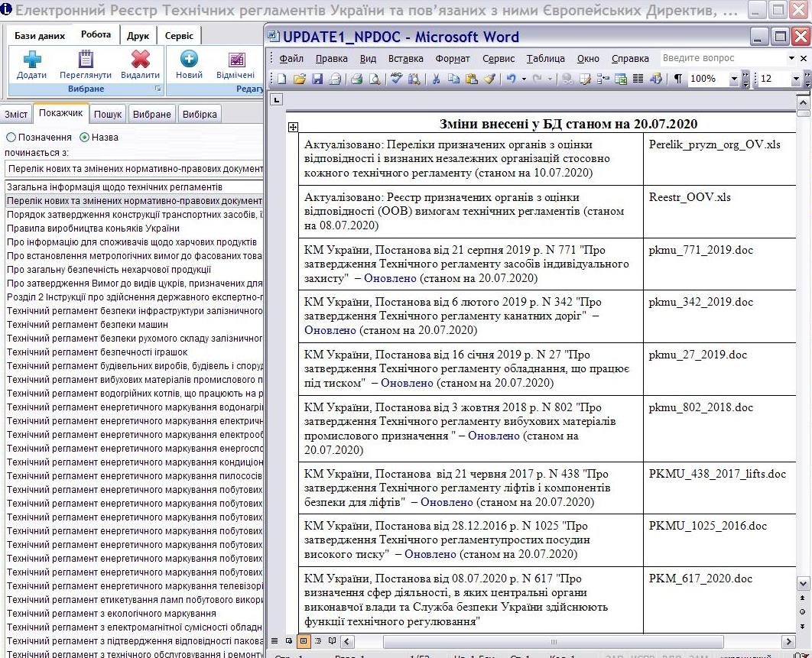Screen dimensions: 812x658
Task: Click the Відмічені icon
Action: click(x=236, y=60)
